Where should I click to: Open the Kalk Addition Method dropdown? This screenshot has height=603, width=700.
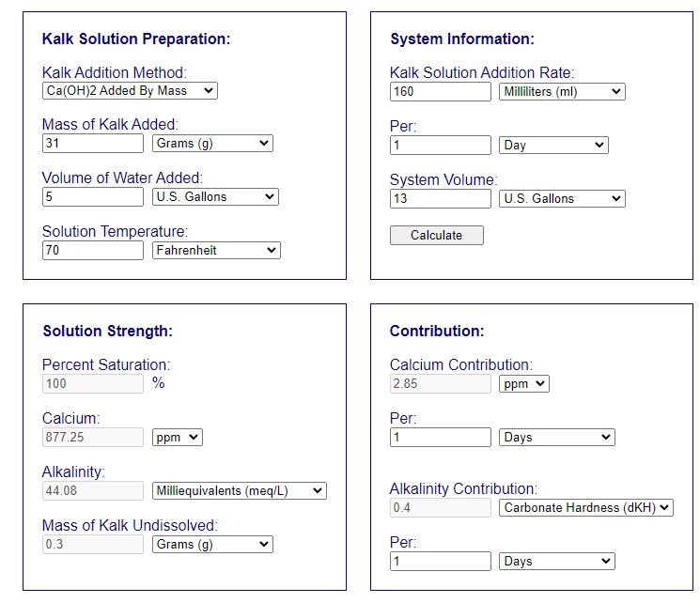130,91
